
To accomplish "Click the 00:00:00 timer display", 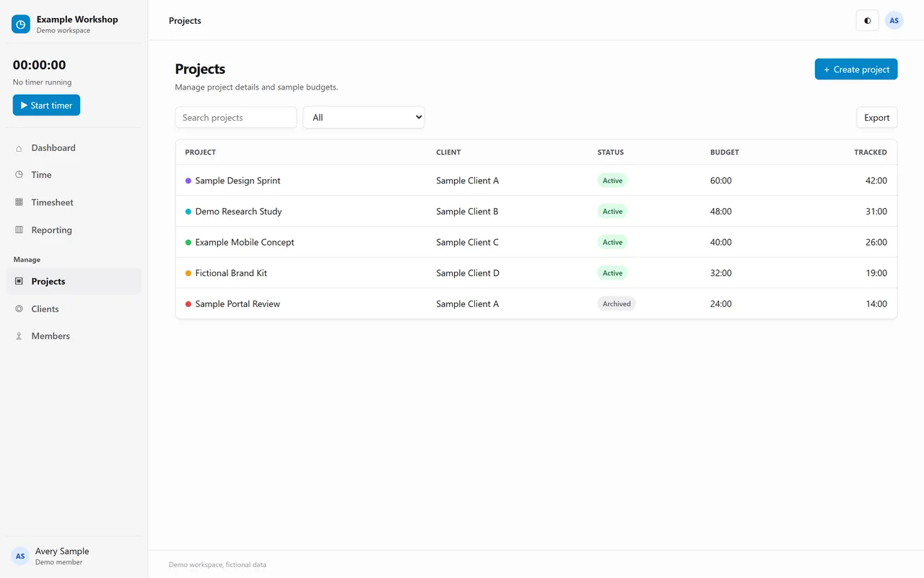I will point(40,65).
